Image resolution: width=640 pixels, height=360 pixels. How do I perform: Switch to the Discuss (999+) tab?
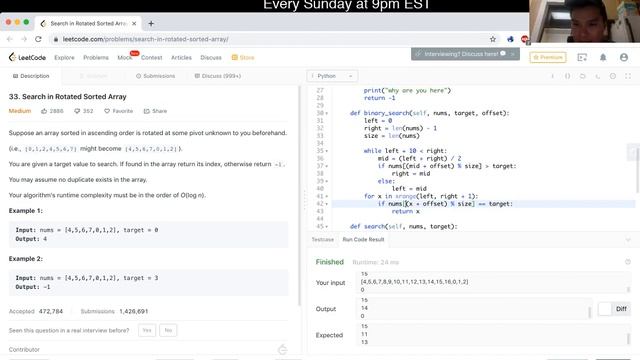pos(218,76)
